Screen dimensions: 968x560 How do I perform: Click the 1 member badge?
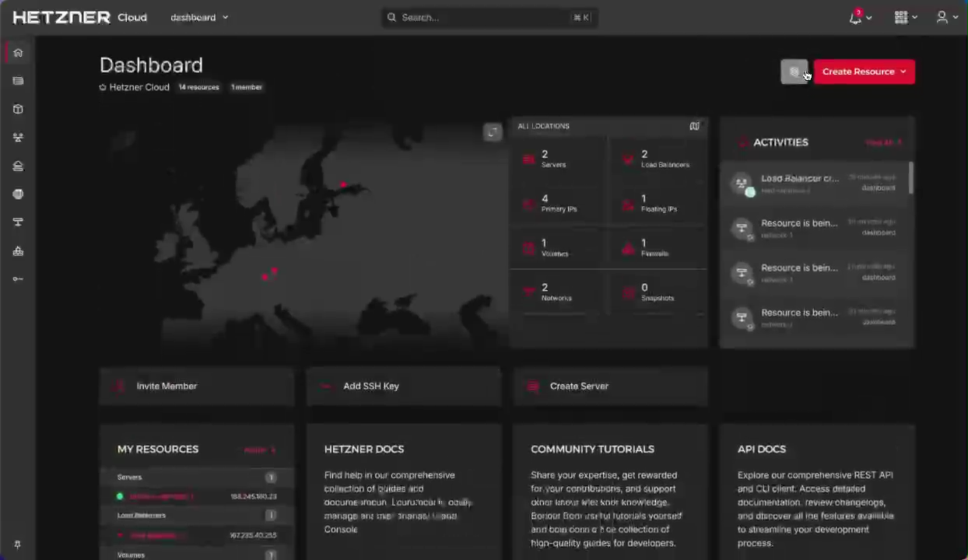click(x=247, y=87)
